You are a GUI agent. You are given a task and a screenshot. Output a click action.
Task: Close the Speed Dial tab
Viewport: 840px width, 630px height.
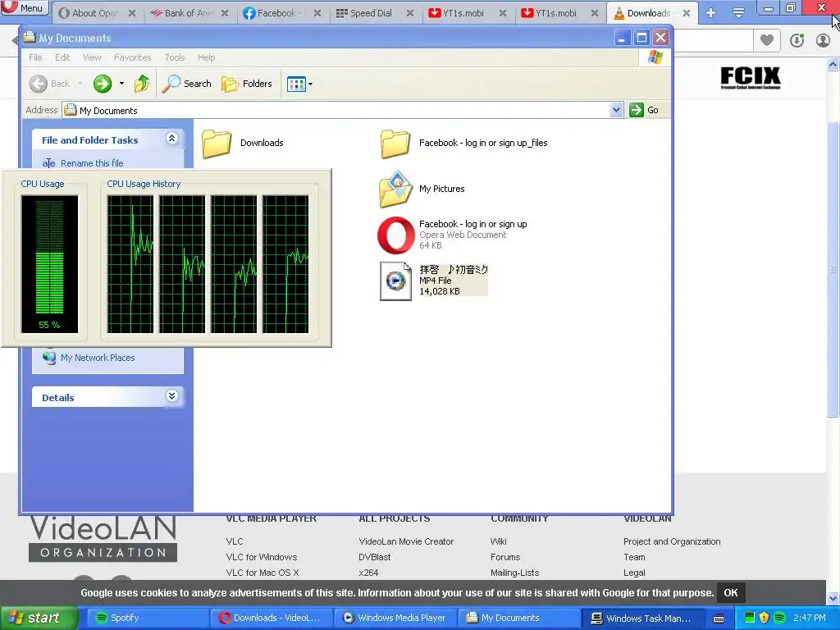410,13
